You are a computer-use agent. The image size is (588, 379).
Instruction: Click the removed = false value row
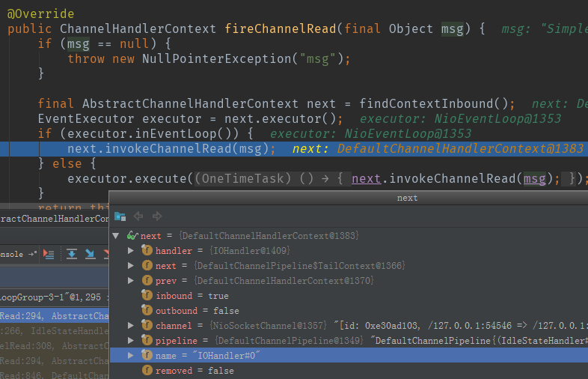point(349,371)
